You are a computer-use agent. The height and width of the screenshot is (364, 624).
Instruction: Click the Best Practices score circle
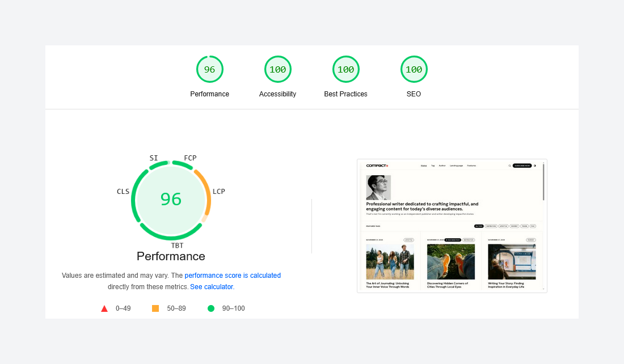click(345, 69)
